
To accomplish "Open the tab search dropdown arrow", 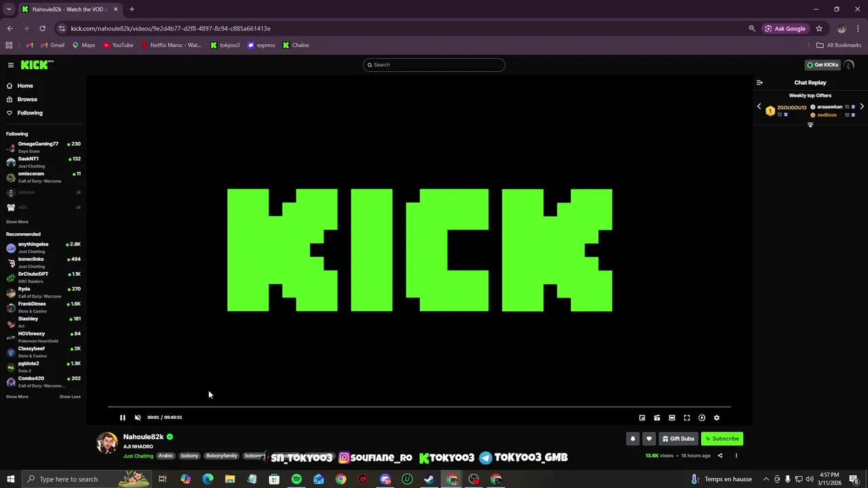I will (9, 9).
